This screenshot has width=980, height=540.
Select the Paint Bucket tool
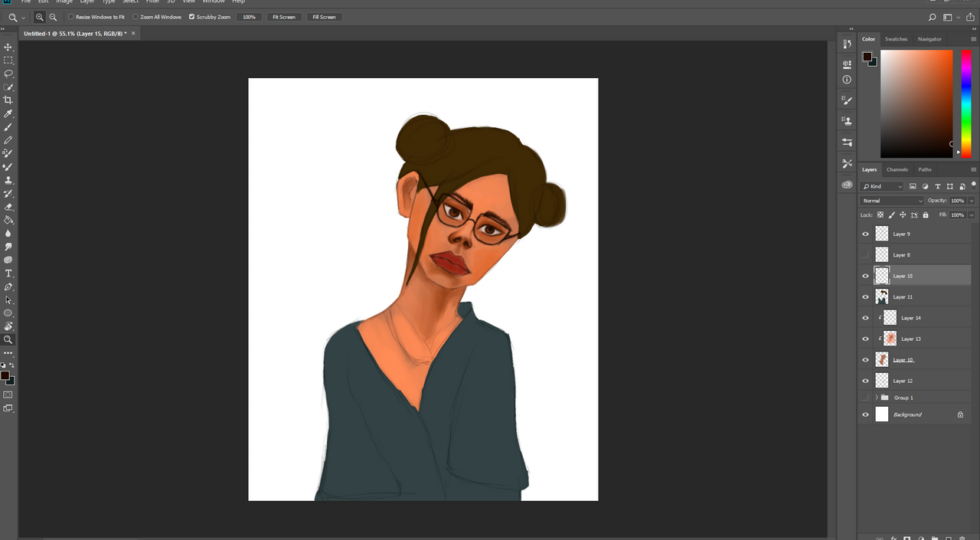pos(8,220)
